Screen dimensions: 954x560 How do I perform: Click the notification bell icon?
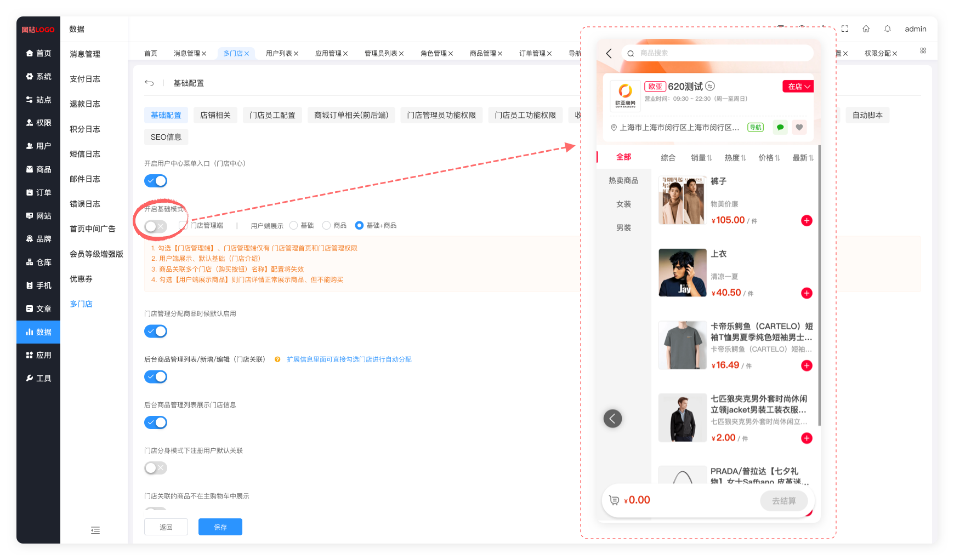[887, 29]
